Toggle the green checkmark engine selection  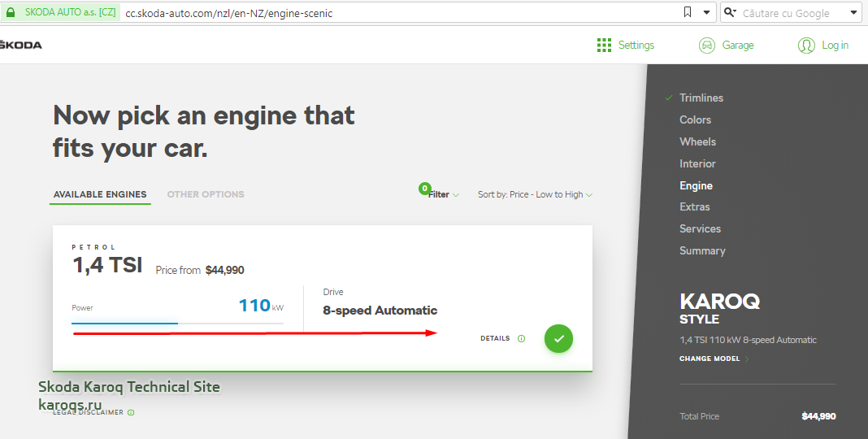558,338
